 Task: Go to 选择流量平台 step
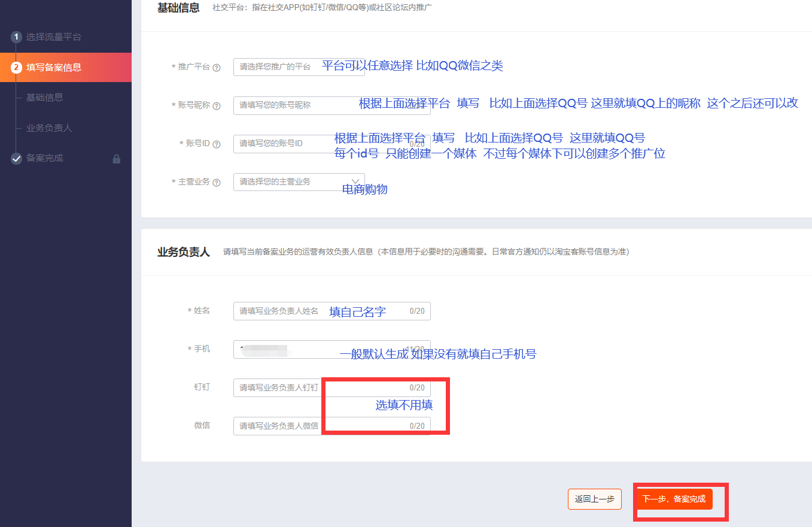coord(53,37)
